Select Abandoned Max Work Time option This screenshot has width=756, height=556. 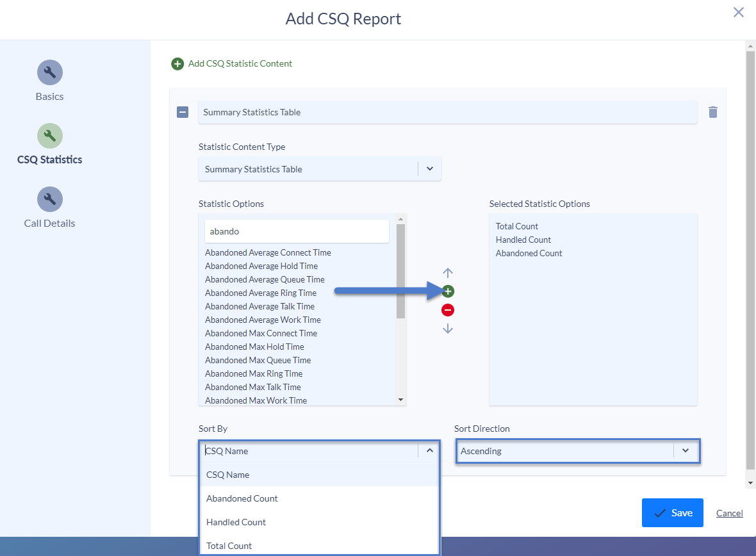[256, 401]
